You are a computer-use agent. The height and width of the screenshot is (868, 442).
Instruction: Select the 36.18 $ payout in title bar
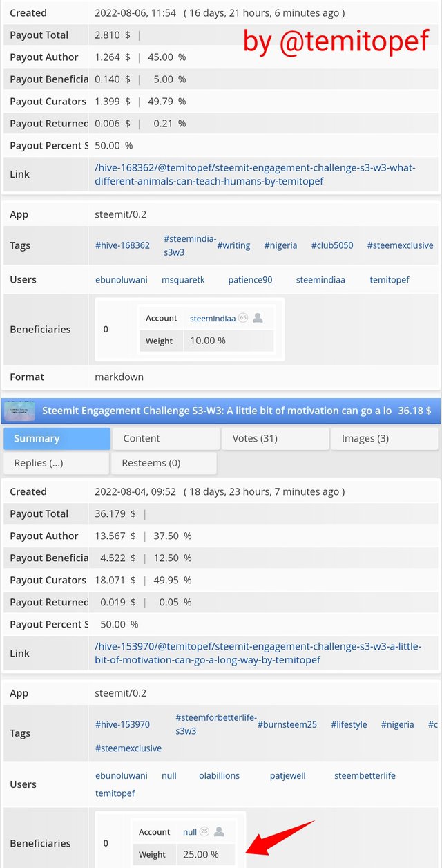click(x=414, y=411)
